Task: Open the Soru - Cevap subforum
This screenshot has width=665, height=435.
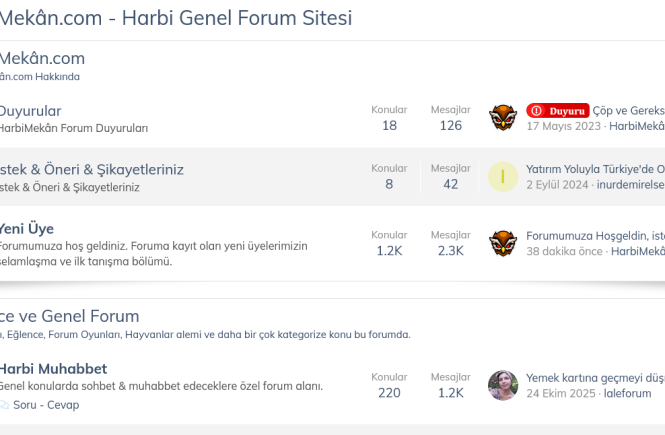Action: (46, 405)
